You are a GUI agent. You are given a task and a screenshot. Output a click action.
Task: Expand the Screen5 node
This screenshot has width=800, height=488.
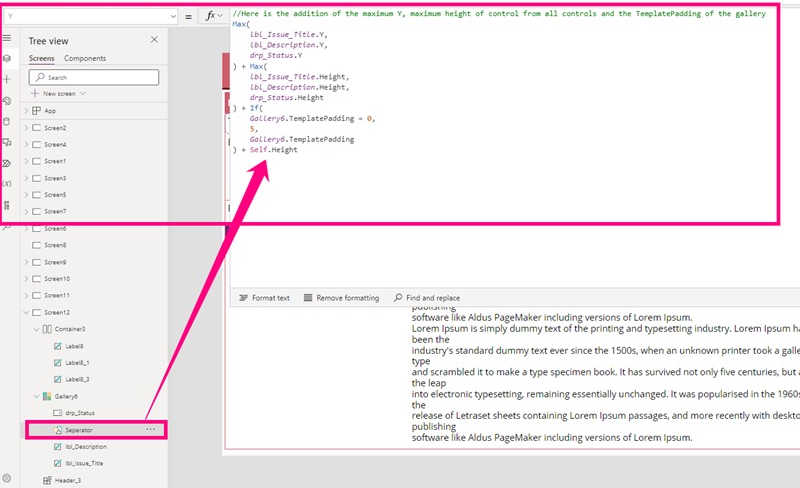click(x=26, y=194)
